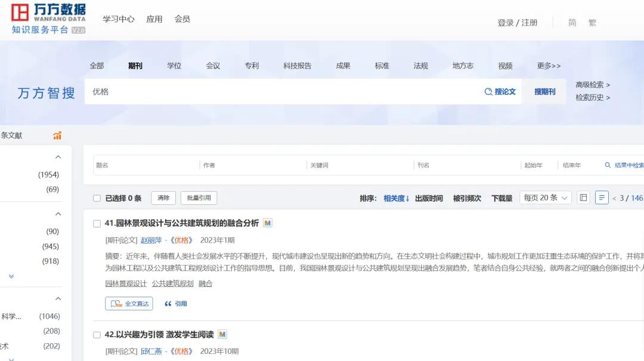
Task: Click the 批量引用 batch cite button
Action: tap(199, 198)
